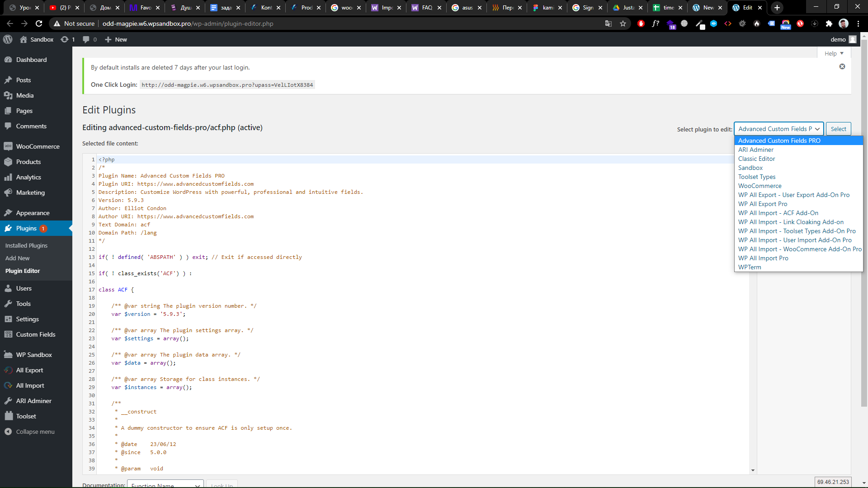Image resolution: width=868 pixels, height=488 pixels.
Task: Open the Dashboard sidebar icon
Action: pyautogui.click(x=8, y=60)
